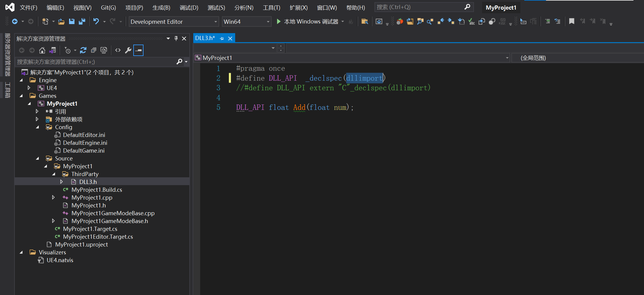
Task: Undo the last edit
Action: pos(96,21)
